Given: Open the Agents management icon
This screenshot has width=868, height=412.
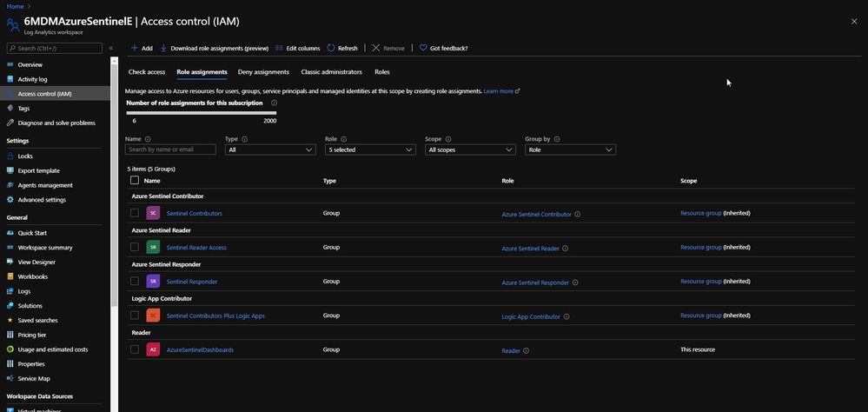Looking at the screenshot, I should 10,185.
